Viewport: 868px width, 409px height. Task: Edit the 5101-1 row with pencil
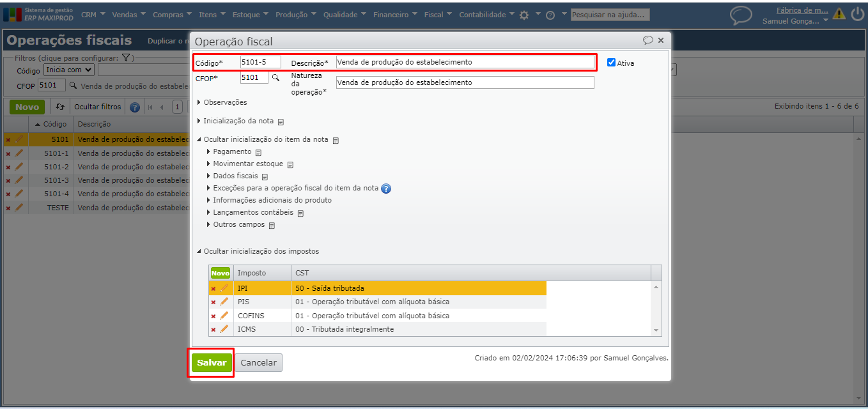19,153
